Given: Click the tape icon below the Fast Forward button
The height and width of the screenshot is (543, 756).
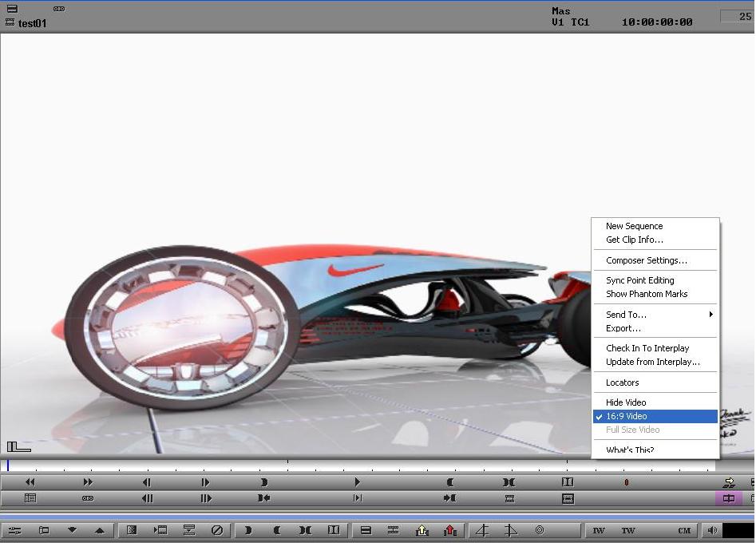Looking at the screenshot, I should point(88,497).
